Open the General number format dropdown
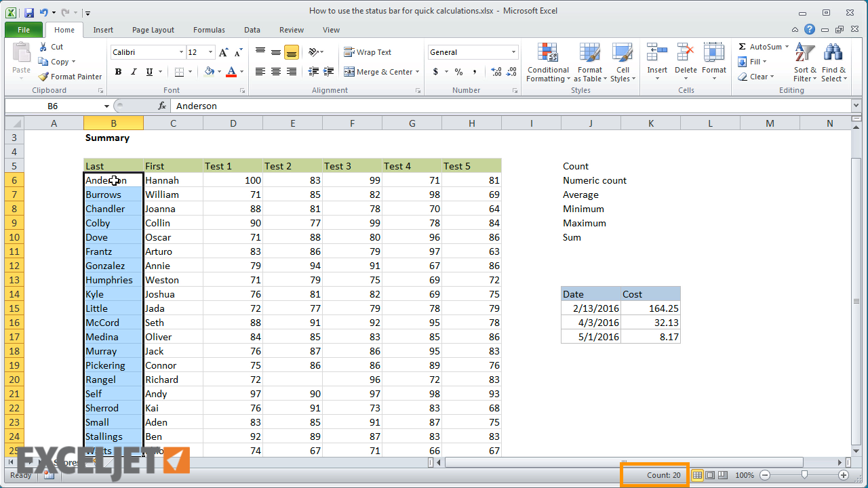868x488 pixels. pos(512,52)
